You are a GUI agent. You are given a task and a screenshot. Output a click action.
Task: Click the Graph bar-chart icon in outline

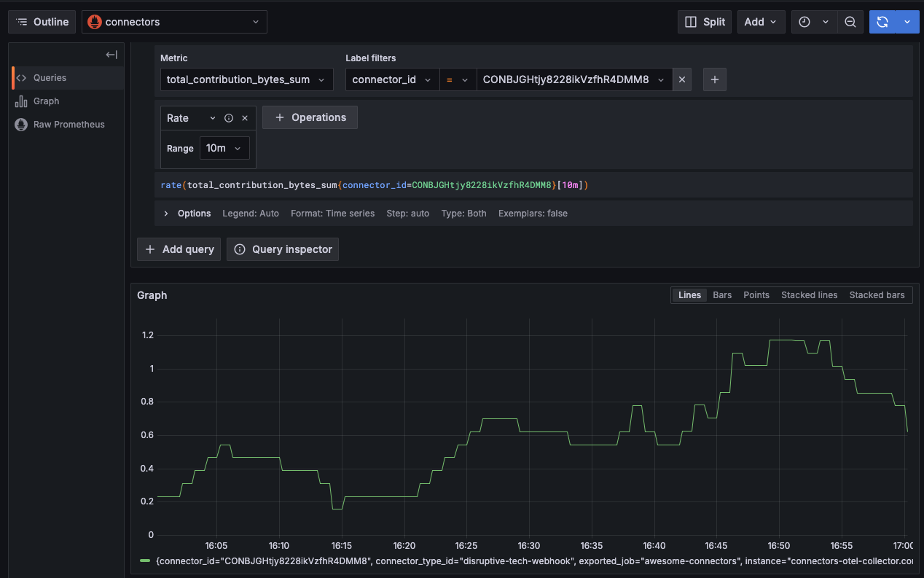[x=21, y=101]
